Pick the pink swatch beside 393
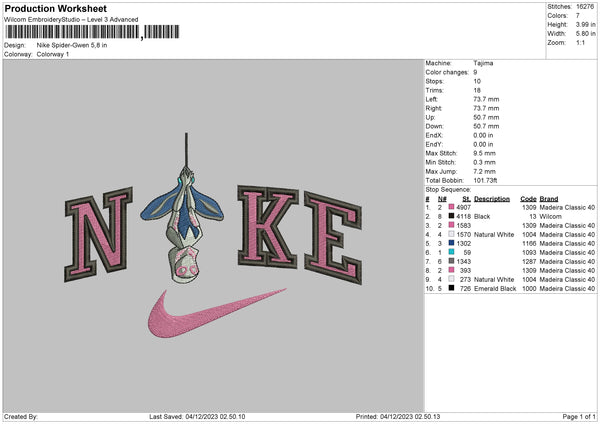 tap(452, 270)
